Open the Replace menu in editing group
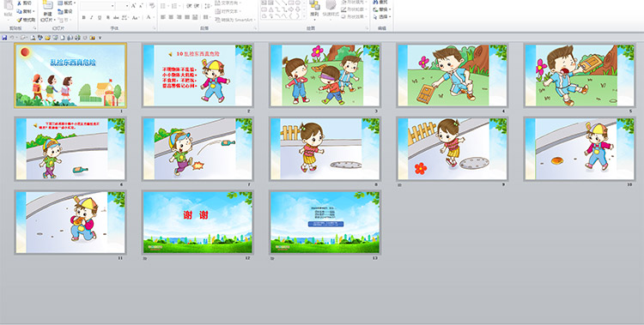 tap(382, 9)
